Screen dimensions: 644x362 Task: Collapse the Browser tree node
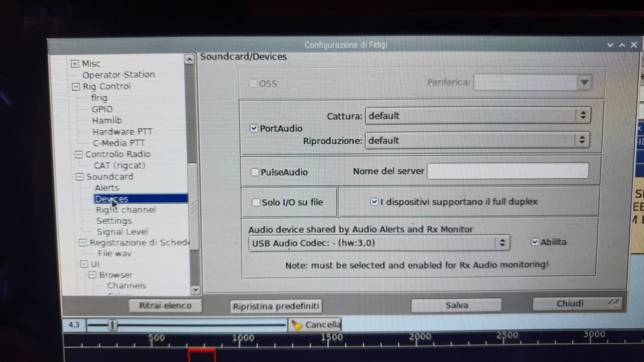(x=92, y=275)
